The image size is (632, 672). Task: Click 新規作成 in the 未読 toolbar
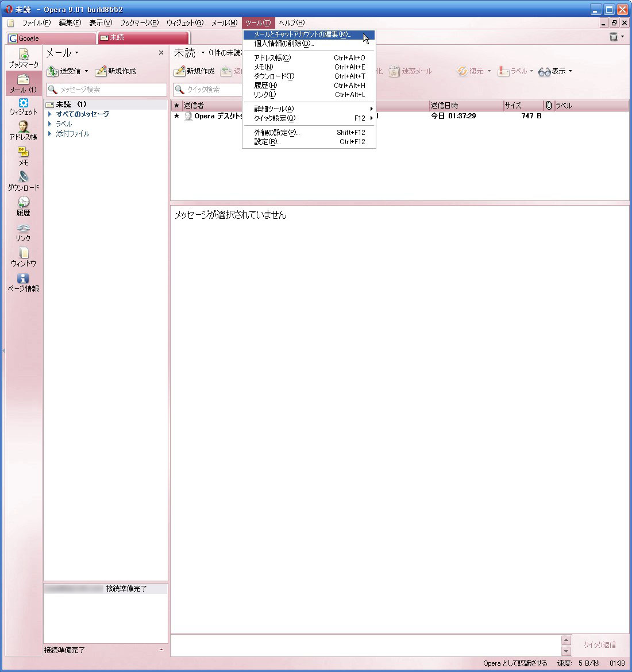[x=194, y=71]
